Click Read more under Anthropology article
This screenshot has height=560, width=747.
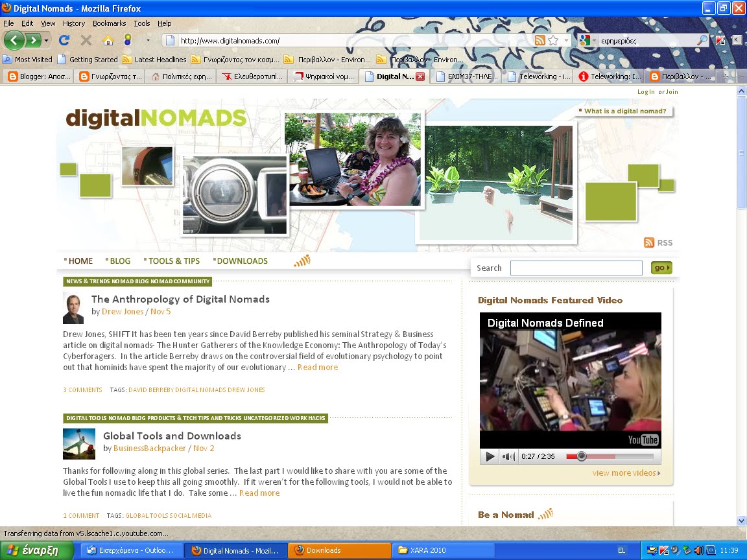[x=318, y=367]
